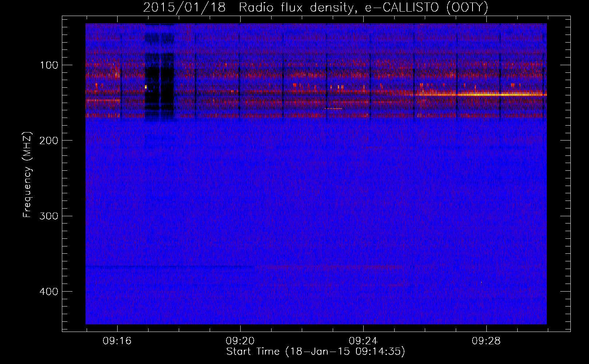
Task: Click the 09:20 time tick label
Action: (x=240, y=341)
